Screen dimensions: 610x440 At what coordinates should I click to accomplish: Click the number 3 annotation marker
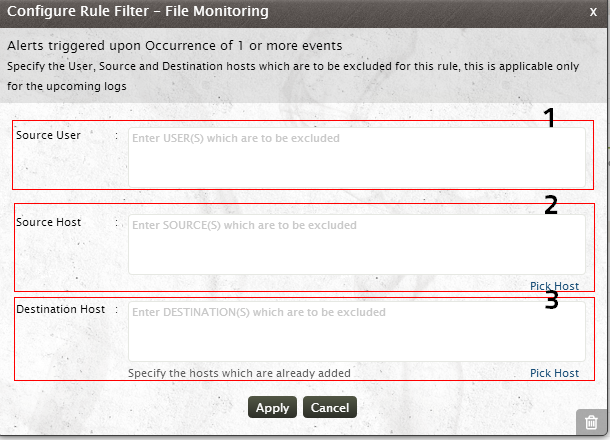[551, 299]
